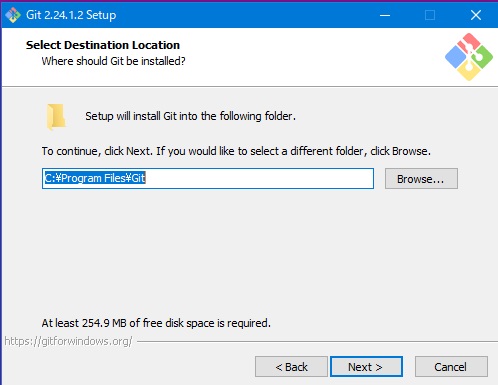Click the 'To continue, click Next' instruction text
This screenshot has height=385, width=498.
(x=236, y=151)
